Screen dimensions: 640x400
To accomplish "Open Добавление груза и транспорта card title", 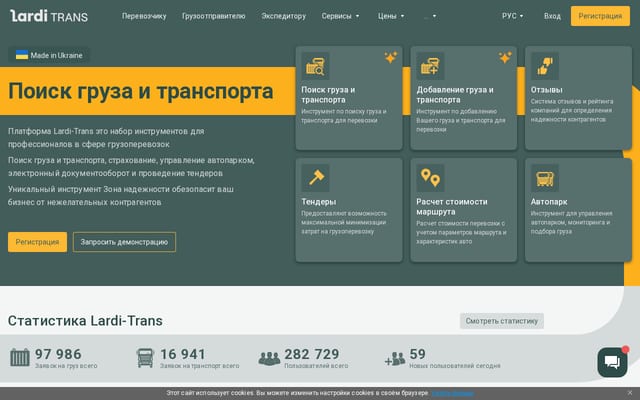I will pyautogui.click(x=455, y=95).
